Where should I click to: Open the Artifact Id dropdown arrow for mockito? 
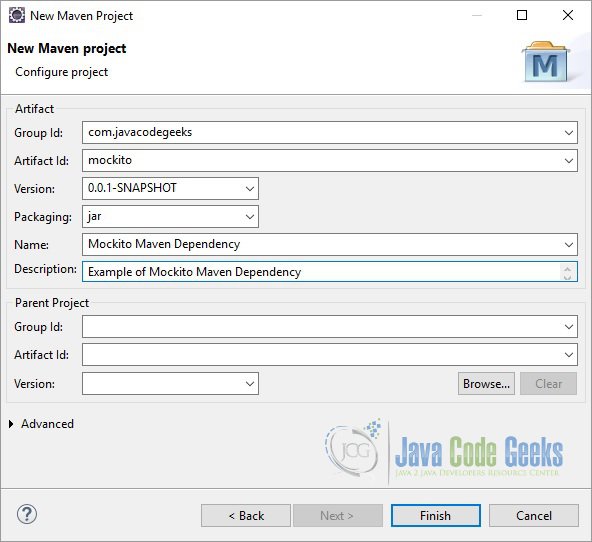[x=569, y=160]
